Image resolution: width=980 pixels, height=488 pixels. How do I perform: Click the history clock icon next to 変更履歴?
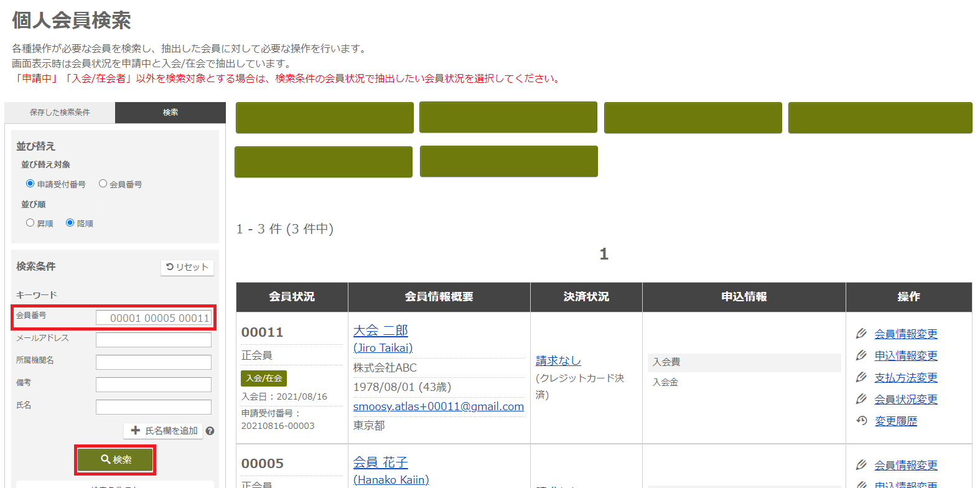click(861, 421)
